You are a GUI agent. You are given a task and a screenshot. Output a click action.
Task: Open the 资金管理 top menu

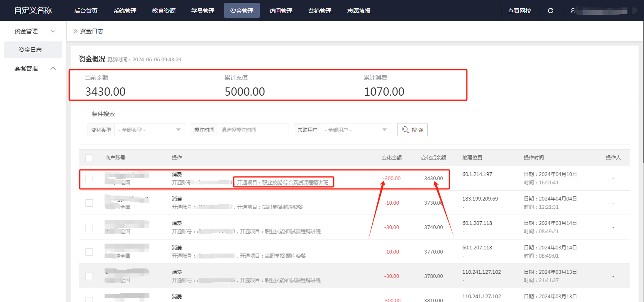pyautogui.click(x=242, y=11)
